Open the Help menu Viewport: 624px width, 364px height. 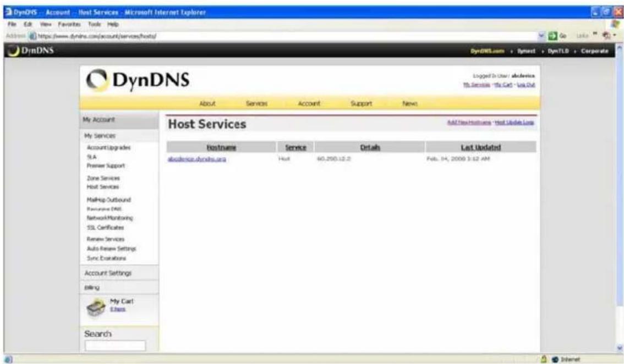113,24
